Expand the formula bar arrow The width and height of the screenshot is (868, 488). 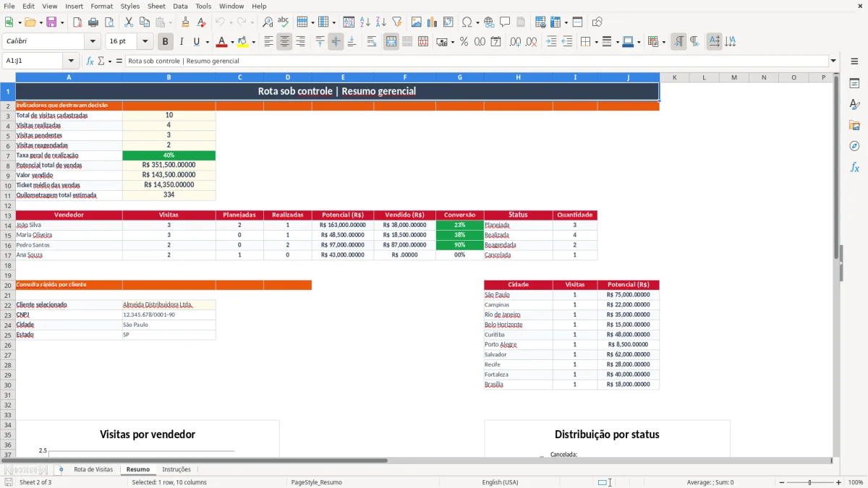coord(833,61)
